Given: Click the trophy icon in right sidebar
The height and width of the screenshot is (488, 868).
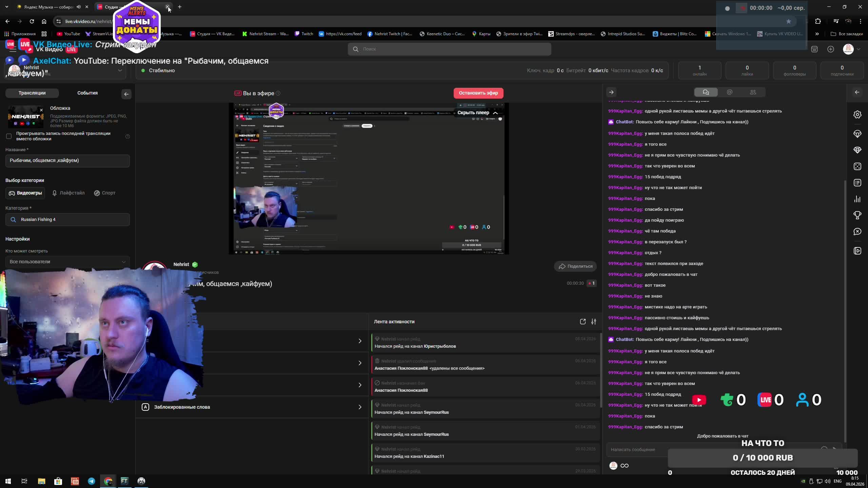Looking at the screenshot, I should pyautogui.click(x=857, y=215).
